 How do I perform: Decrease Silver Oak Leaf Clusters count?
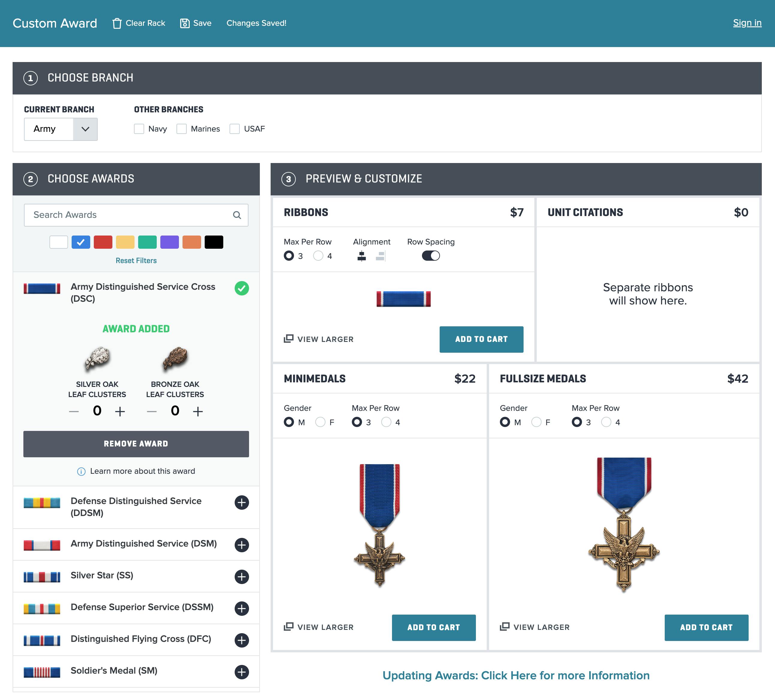click(x=74, y=411)
